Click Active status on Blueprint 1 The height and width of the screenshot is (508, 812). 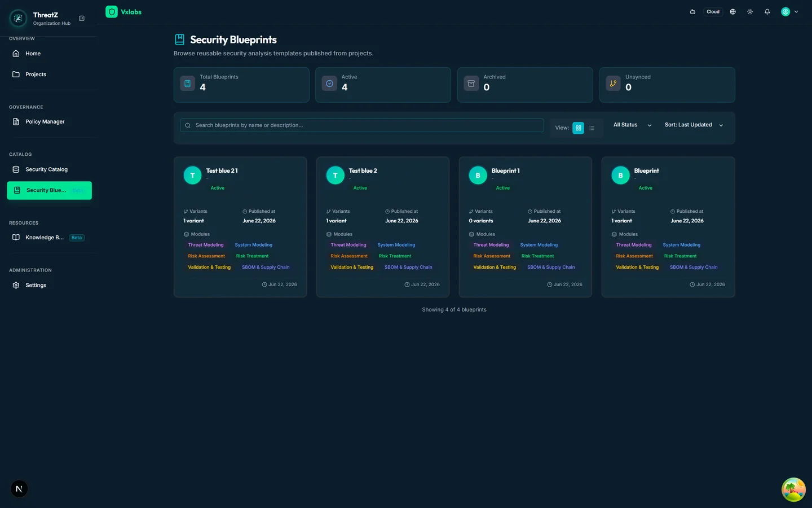pos(503,188)
